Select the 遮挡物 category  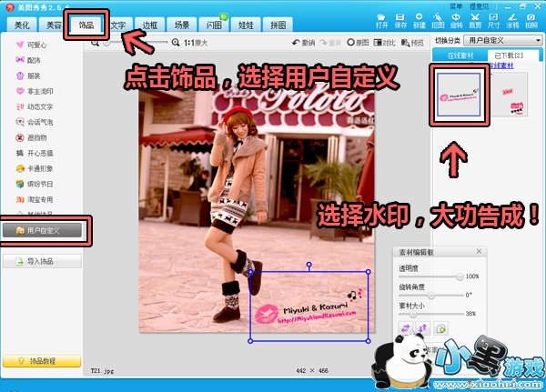31,137
